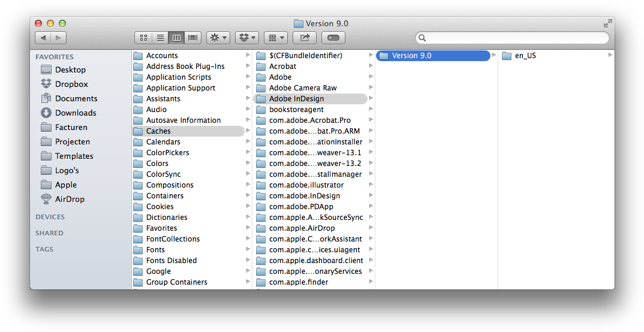The width and height of the screenshot is (644, 332).
Task: Select the Cookies folder
Action: pos(192,206)
